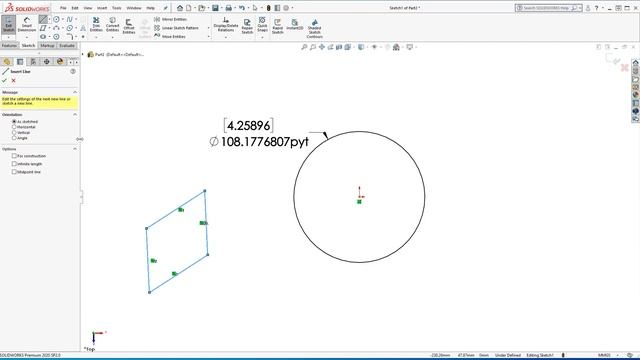Open the MMGS unit system status selector
Viewport: 640px width, 360px height.
604,355
